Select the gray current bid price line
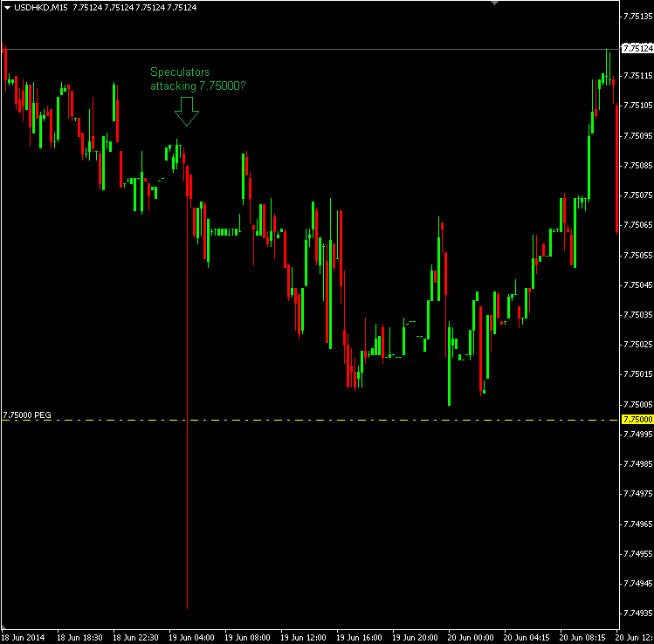654x644 pixels. tap(309, 49)
